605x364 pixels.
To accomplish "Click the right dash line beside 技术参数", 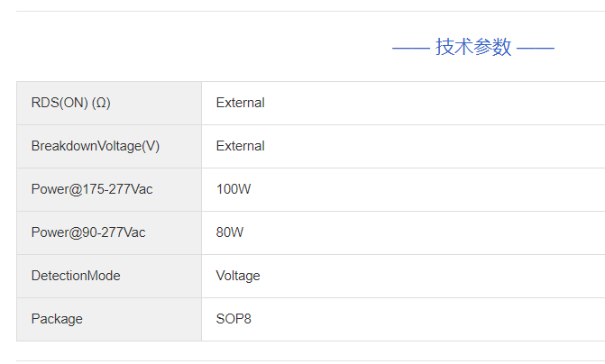I will (x=536, y=48).
